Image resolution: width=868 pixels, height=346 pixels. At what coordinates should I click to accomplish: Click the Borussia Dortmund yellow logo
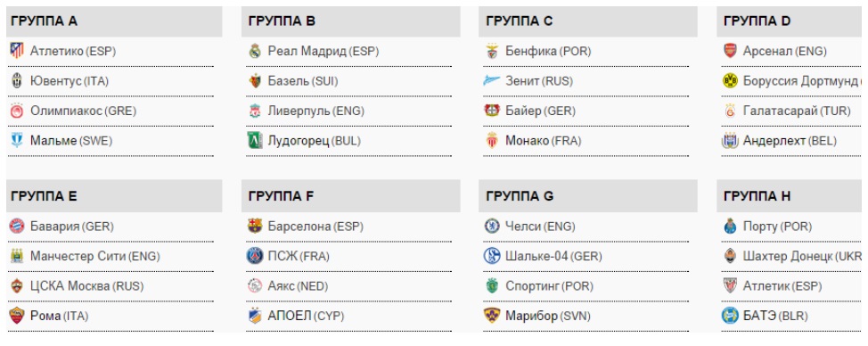point(730,81)
